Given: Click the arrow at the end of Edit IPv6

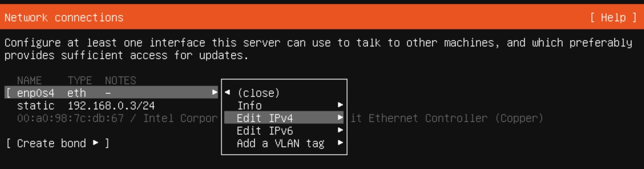Looking at the screenshot, I should 340,131.
